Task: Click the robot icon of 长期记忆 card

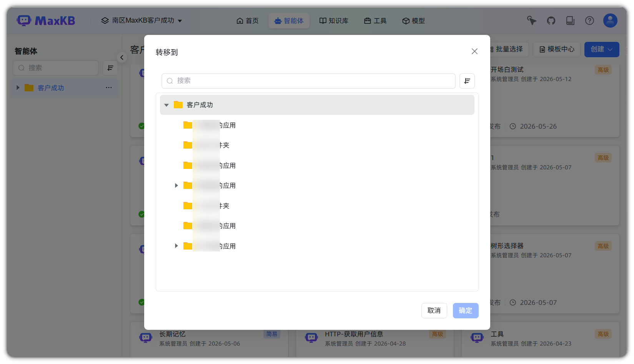Action: coord(146,338)
